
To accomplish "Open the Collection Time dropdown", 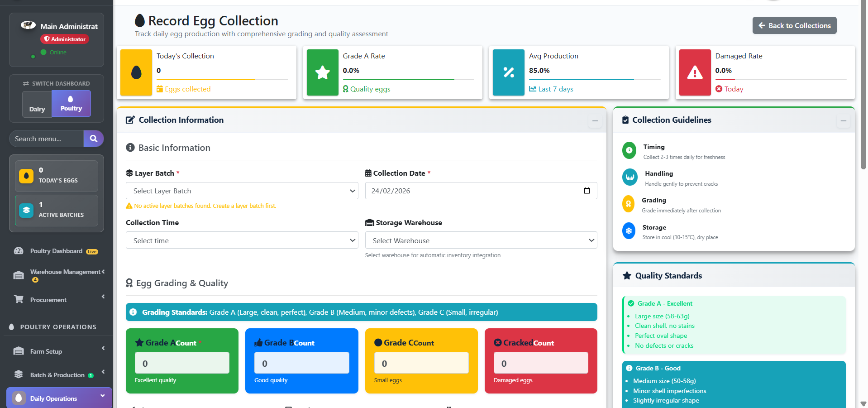I will (242, 240).
